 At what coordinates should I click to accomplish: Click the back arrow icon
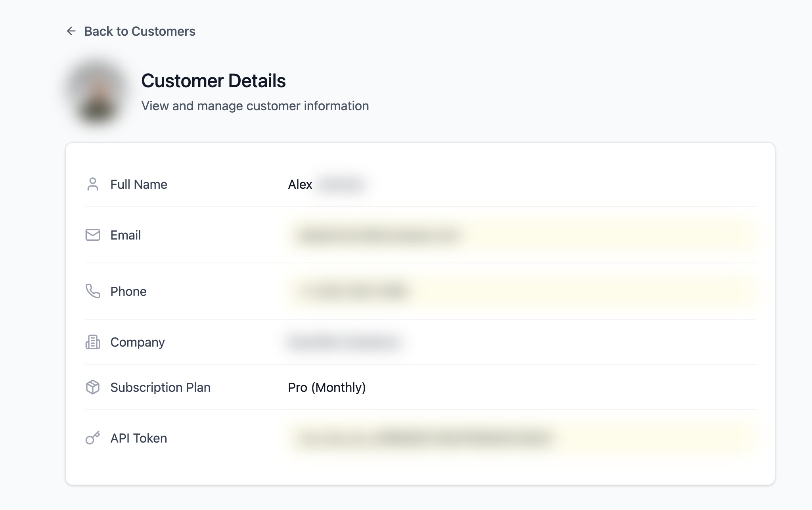tap(71, 31)
